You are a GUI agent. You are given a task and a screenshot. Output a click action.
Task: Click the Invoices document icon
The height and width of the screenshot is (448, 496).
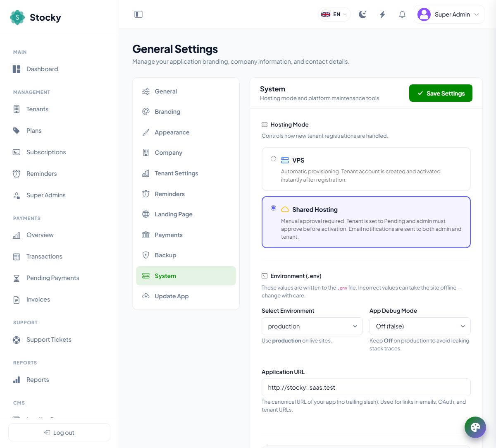click(x=17, y=299)
